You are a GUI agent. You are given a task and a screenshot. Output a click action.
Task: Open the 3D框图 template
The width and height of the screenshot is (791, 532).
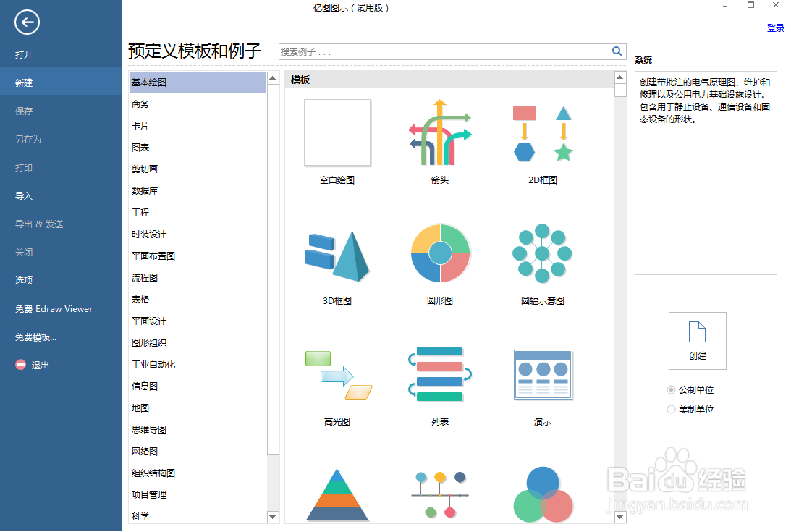337,253
